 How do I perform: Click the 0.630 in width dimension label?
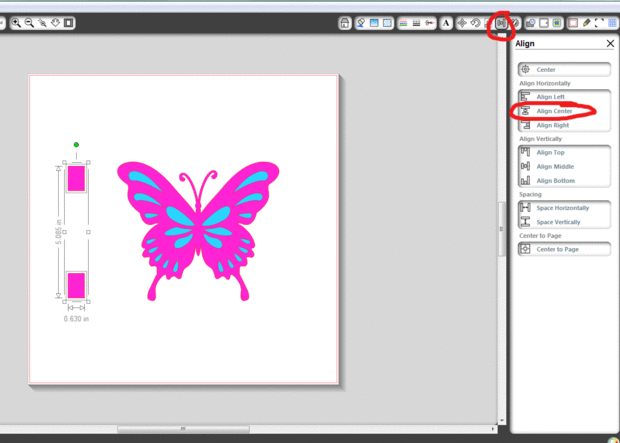click(x=76, y=319)
